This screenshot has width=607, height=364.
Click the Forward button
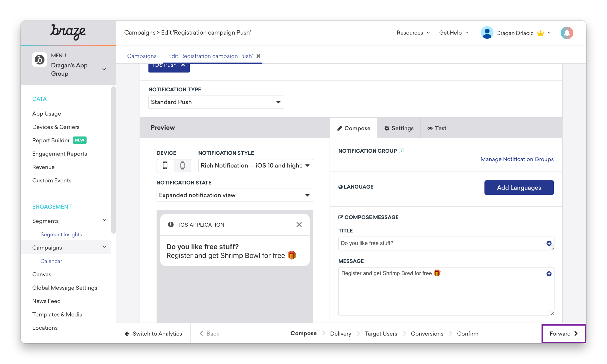[x=564, y=334]
